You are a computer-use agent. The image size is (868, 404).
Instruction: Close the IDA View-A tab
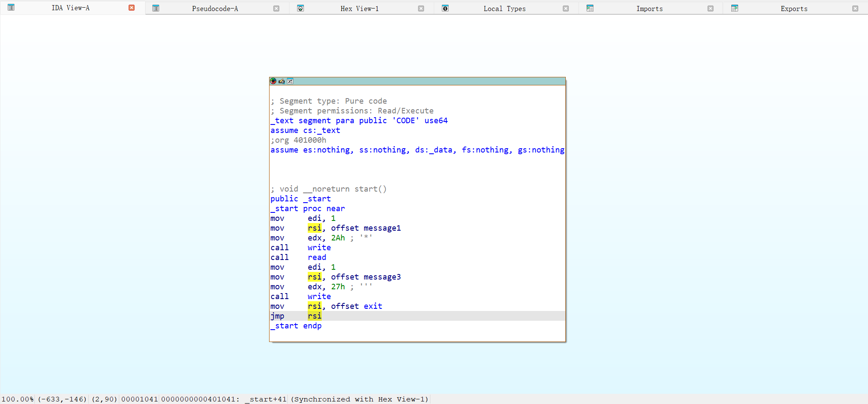(132, 8)
